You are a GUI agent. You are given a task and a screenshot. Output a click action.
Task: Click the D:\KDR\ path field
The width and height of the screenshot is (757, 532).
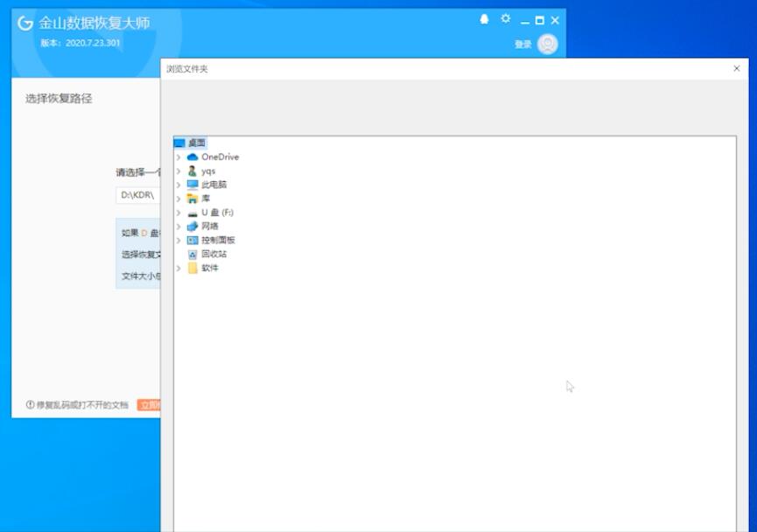tap(138, 195)
